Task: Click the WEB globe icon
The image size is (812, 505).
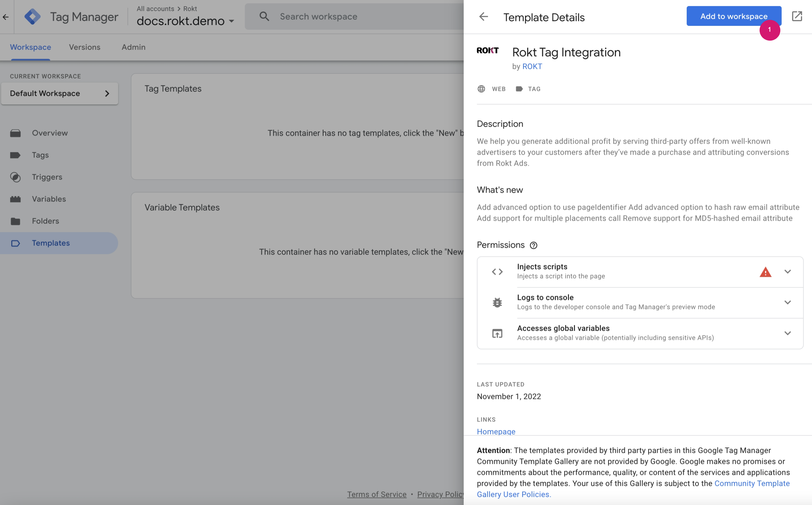Action: [481, 89]
